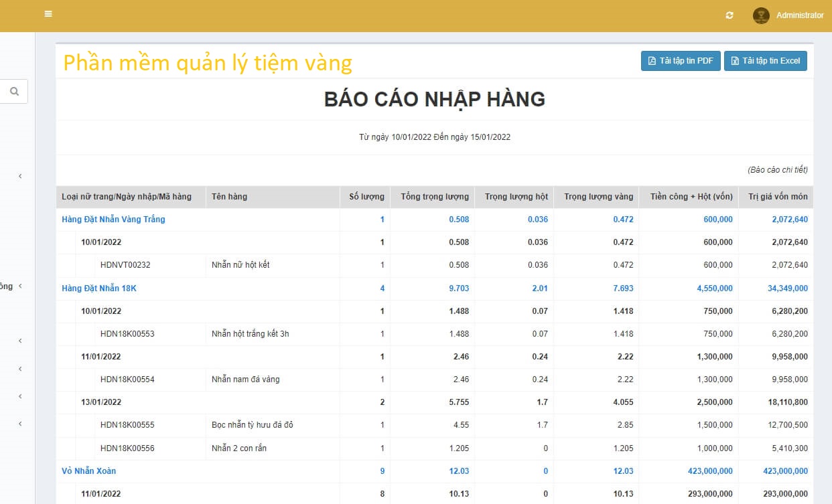Expand the sidebar chevron beside 'ồng'
The height and width of the screenshot is (504, 832).
(20, 286)
